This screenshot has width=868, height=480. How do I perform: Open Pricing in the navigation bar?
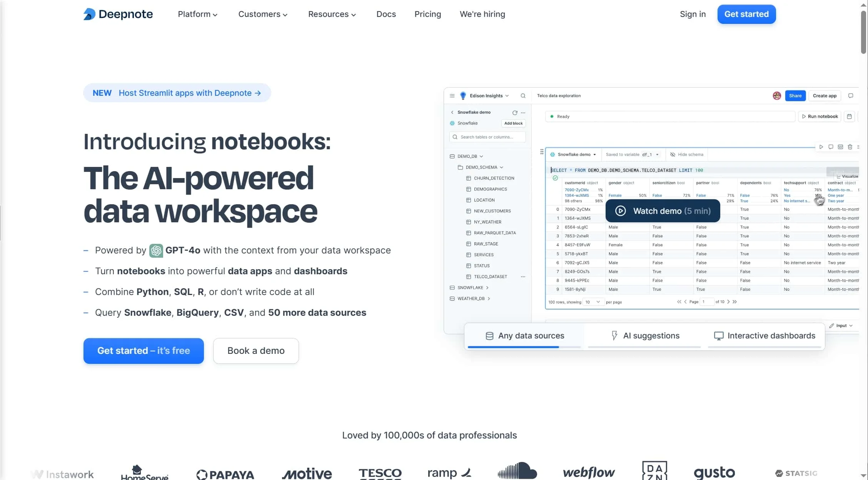(x=427, y=14)
